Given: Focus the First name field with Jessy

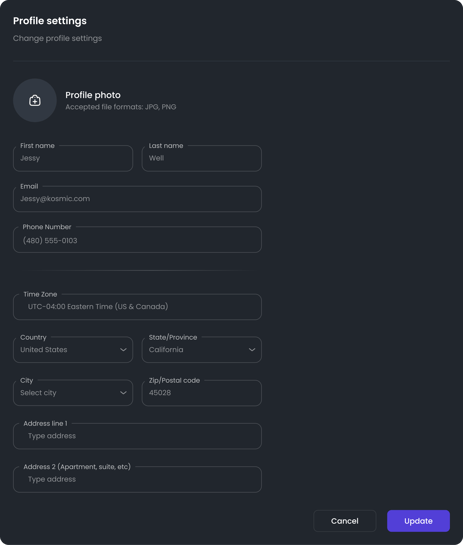Looking at the screenshot, I should coord(73,158).
